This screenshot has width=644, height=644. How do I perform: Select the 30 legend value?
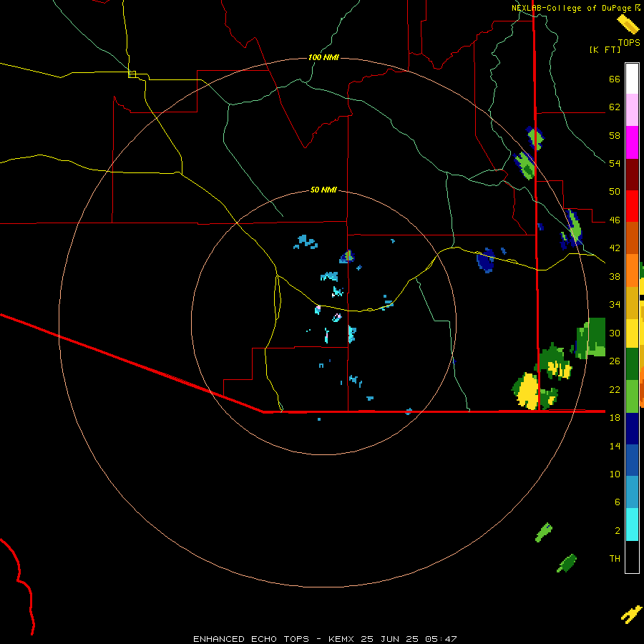(615, 333)
